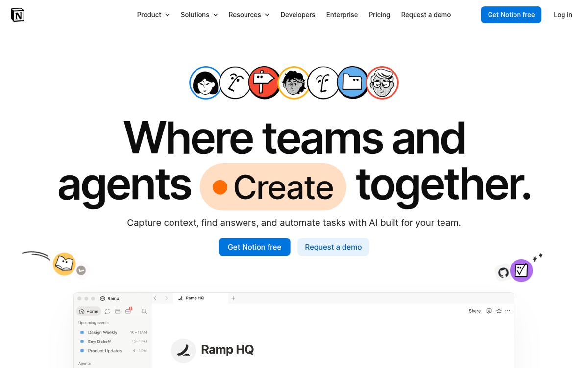Click the sidebar search magnifier icon
The height and width of the screenshot is (368, 588).
click(144, 311)
